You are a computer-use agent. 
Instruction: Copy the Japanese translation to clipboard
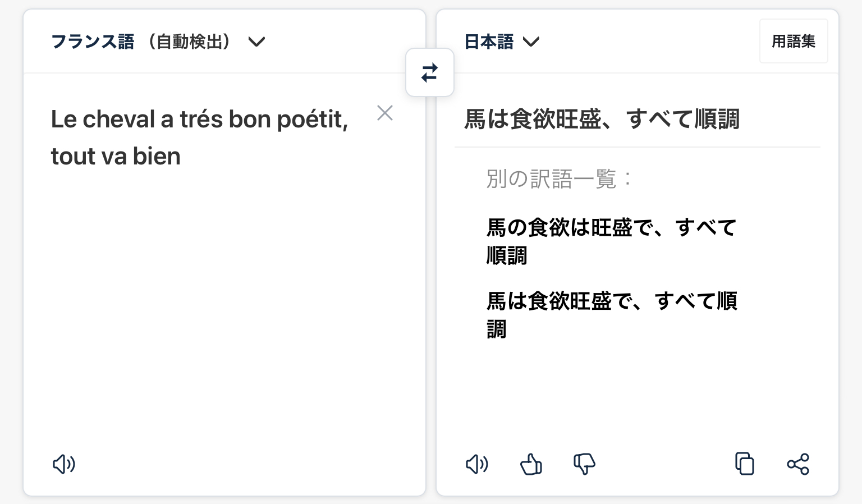(x=744, y=464)
